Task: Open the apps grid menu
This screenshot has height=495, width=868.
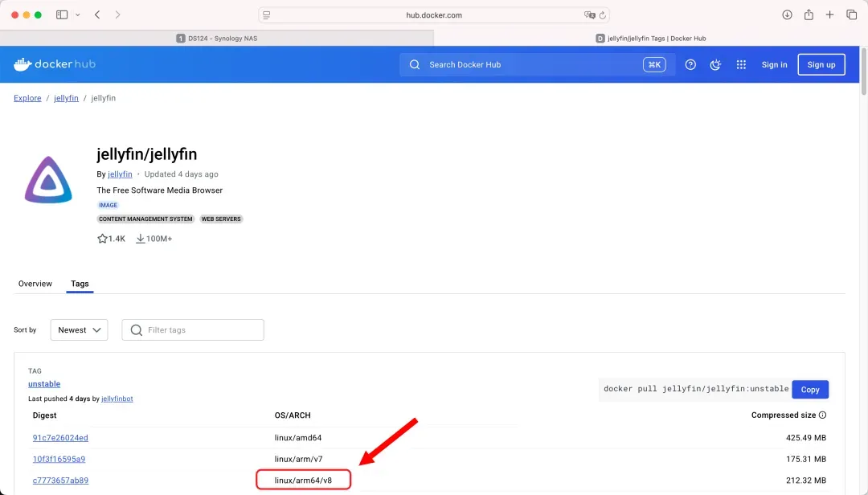Action: [741, 65]
